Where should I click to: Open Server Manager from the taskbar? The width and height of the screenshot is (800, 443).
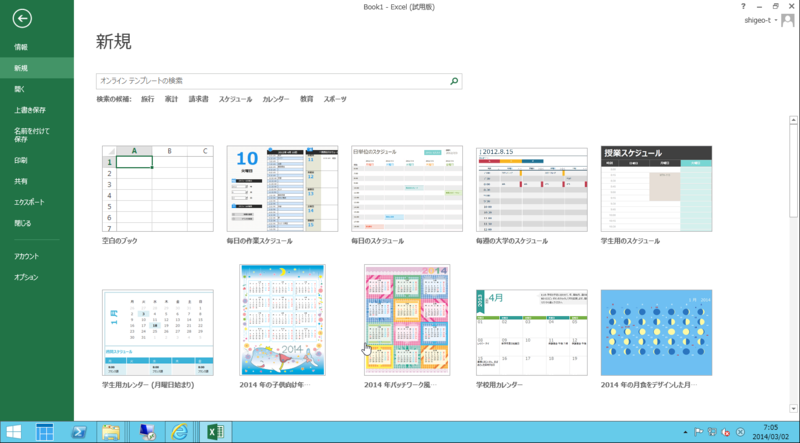point(44,432)
